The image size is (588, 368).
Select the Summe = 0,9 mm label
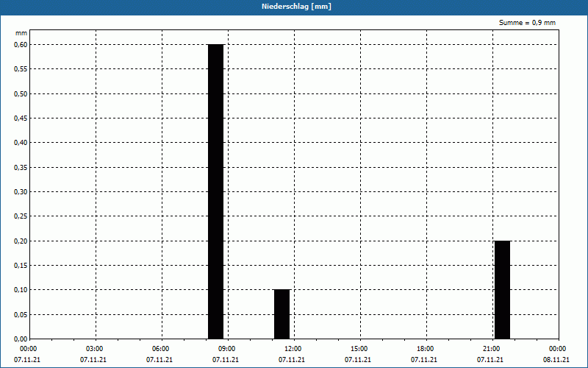(x=527, y=23)
